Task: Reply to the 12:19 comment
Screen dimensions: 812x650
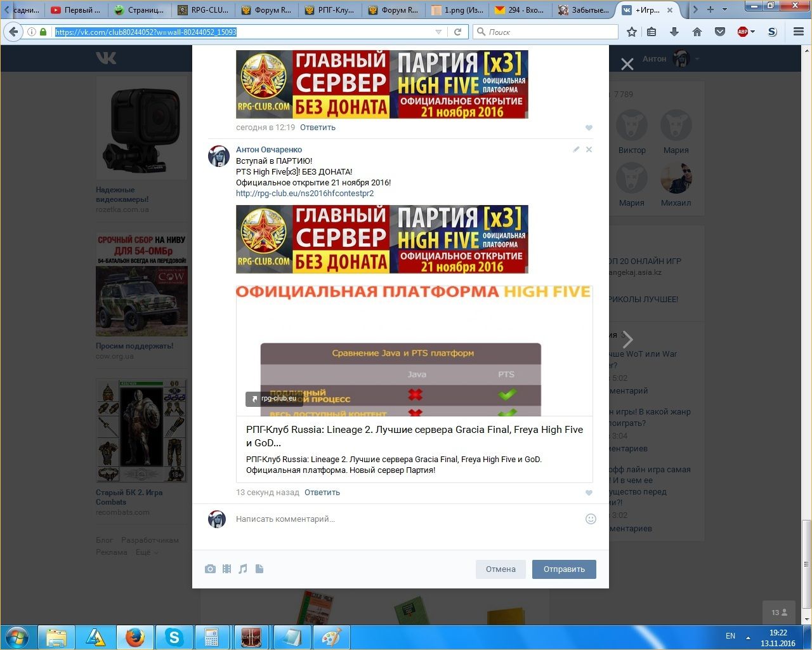Action: (318, 128)
